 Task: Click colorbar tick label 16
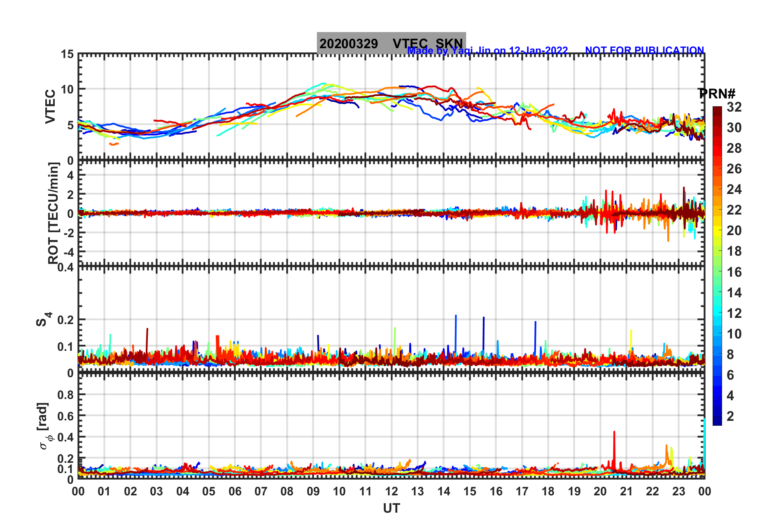click(x=734, y=272)
